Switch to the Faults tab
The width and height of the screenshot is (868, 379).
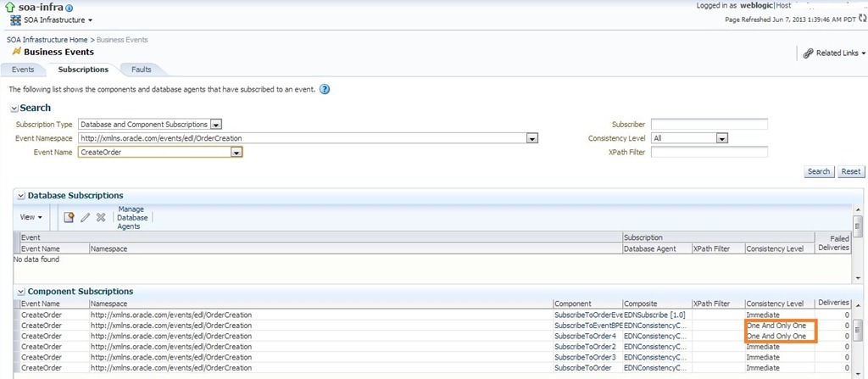point(141,70)
